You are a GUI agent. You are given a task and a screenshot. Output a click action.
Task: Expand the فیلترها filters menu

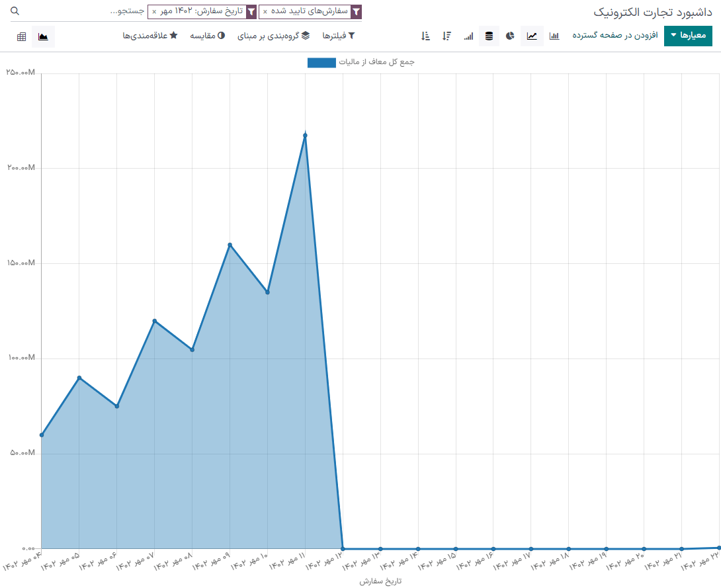(x=339, y=36)
